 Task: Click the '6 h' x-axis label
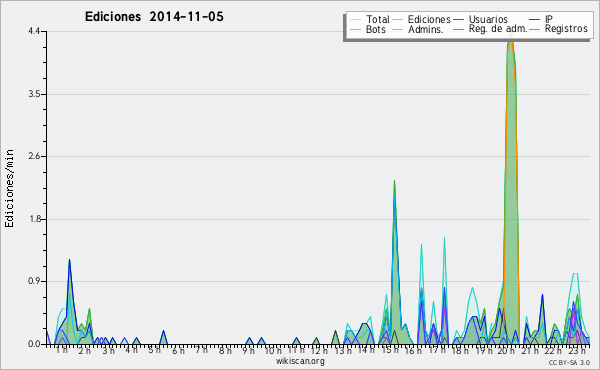(178, 350)
